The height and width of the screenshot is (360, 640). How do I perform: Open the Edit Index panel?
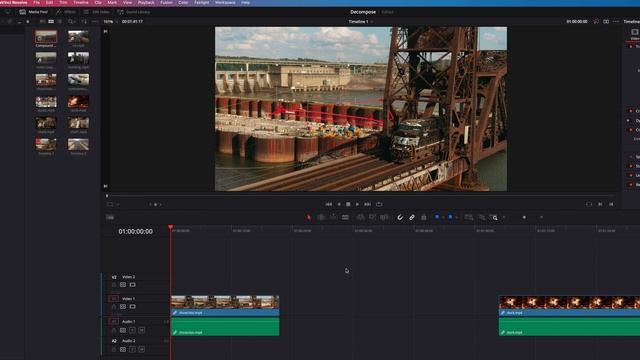coord(96,12)
